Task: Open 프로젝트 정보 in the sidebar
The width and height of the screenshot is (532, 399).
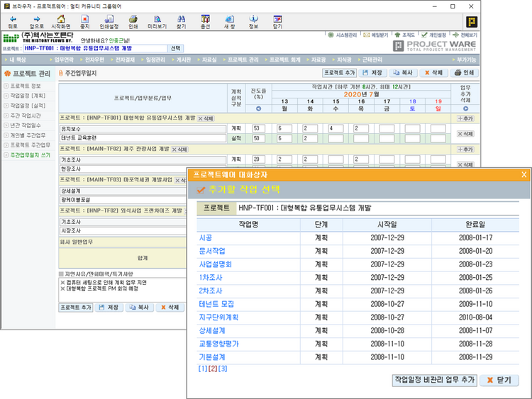Action: pos(26,86)
